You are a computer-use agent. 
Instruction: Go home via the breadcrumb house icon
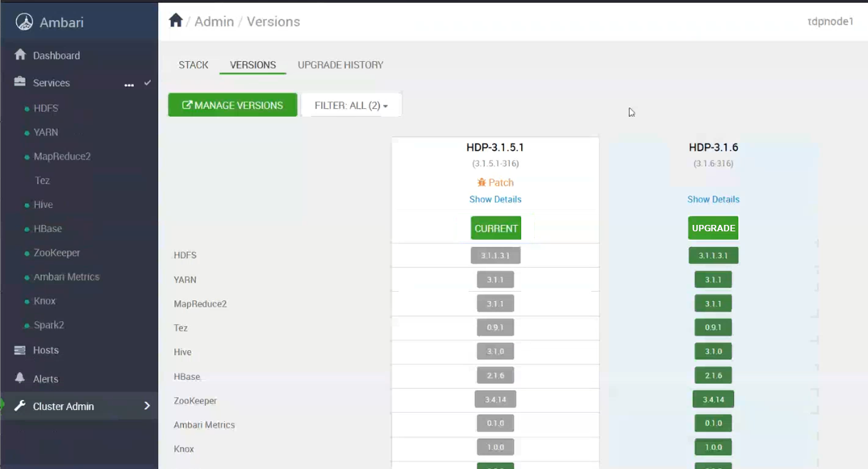176,21
